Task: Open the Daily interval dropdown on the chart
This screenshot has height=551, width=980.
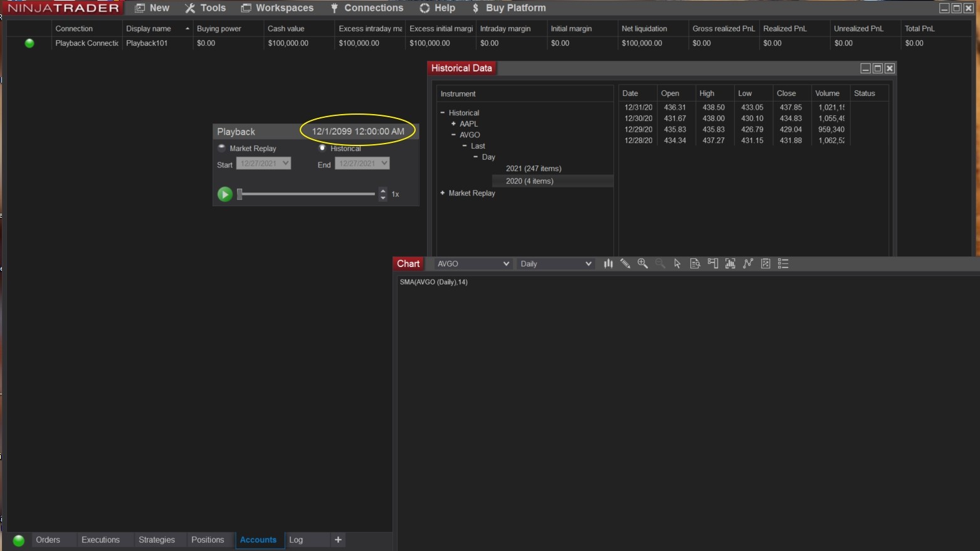Action: tap(556, 264)
